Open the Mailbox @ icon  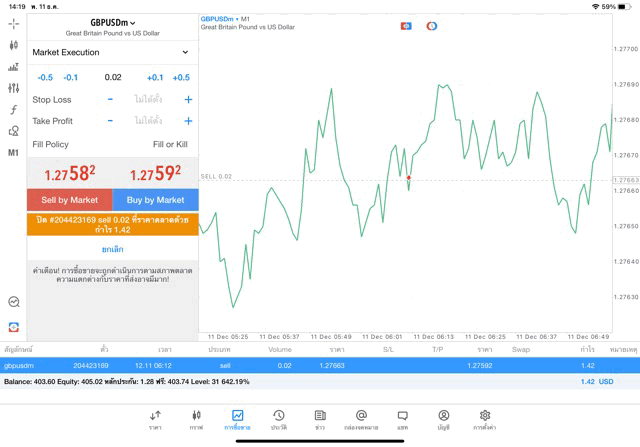tap(361, 419)
